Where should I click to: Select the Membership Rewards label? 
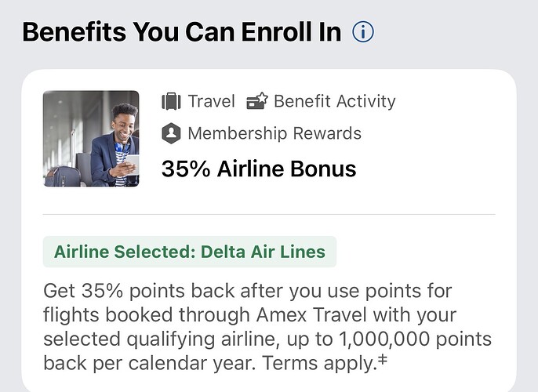pos(274,133)
